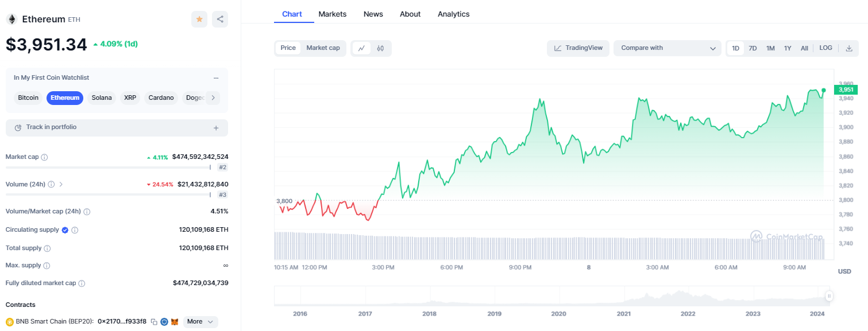Click the $474,592,342,524 market cap value
Image resolution: width=868 pixels, height=331 pixels.
point(200,157)
